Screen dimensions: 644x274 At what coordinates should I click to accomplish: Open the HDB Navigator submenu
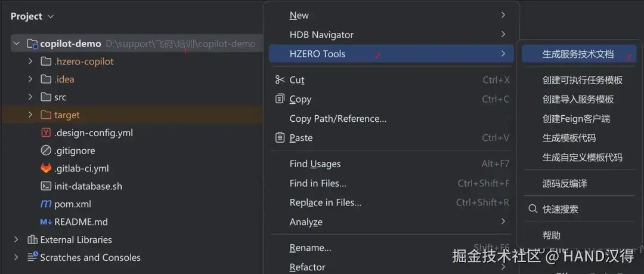pyautogui.click(x=321, y=35)
